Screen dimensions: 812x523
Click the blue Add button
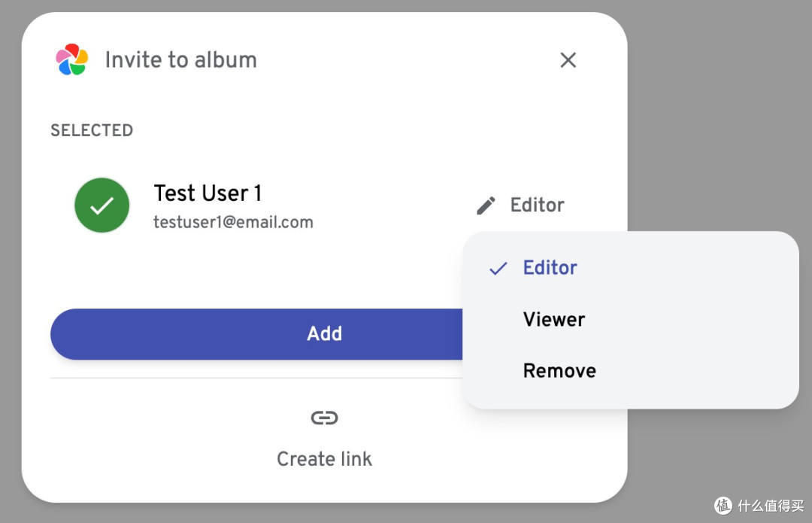point(256,334)
